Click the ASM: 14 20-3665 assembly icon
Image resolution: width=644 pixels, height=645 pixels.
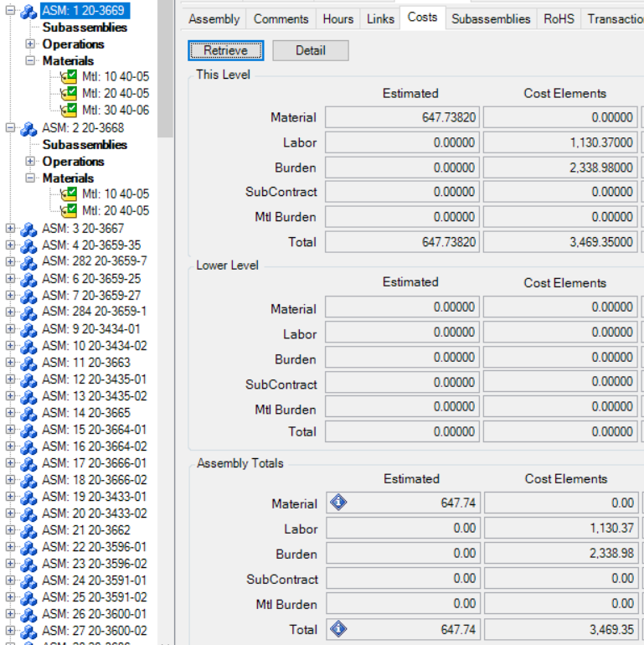(28, 413)
